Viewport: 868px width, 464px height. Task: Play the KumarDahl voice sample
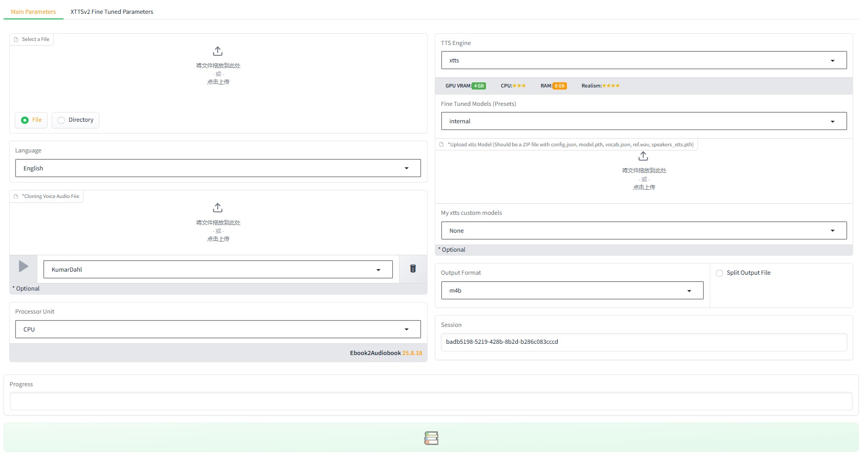point(24,267)
